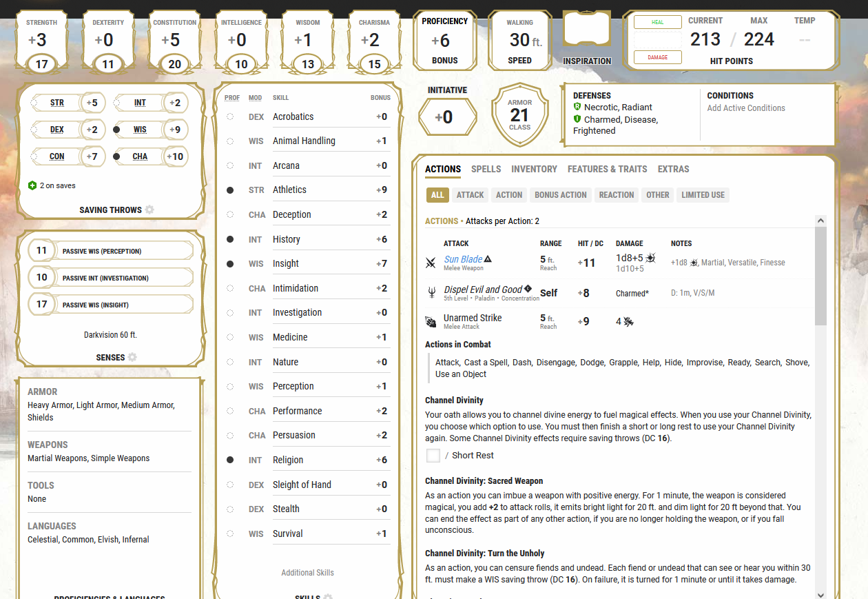Roll the Unarmed Strike +9 to-hit
868x599 pixels.
click(583, 321)
